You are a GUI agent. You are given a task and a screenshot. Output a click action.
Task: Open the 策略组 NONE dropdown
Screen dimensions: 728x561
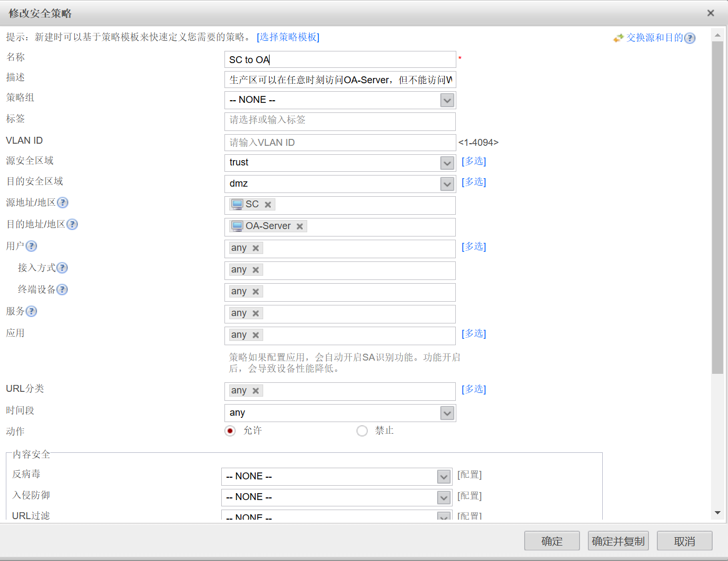click(447, 100)
